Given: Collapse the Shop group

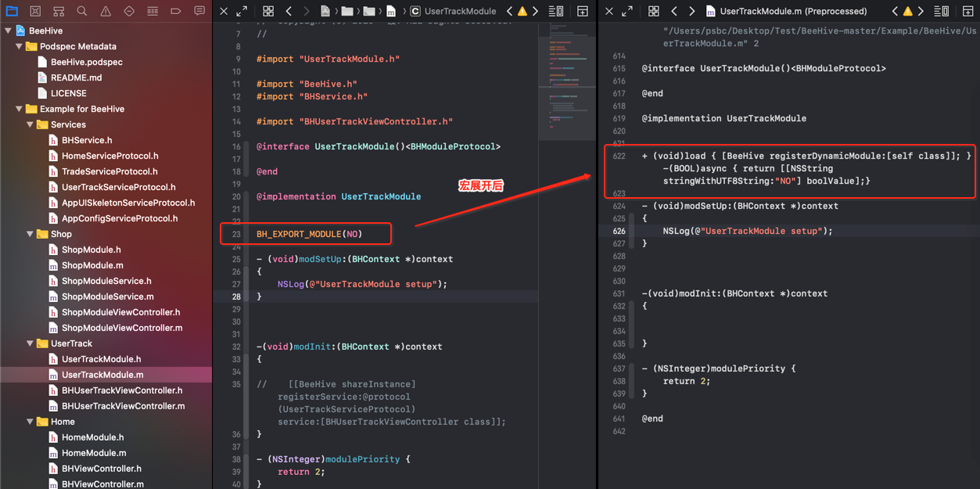Looking at the screenshot, I should click(30, 234).
